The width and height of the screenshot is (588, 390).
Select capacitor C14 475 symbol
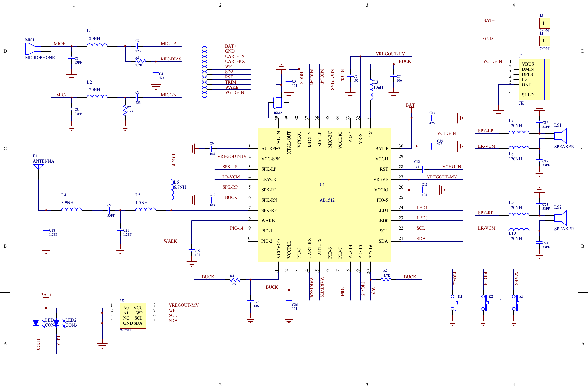click(431, 118)
